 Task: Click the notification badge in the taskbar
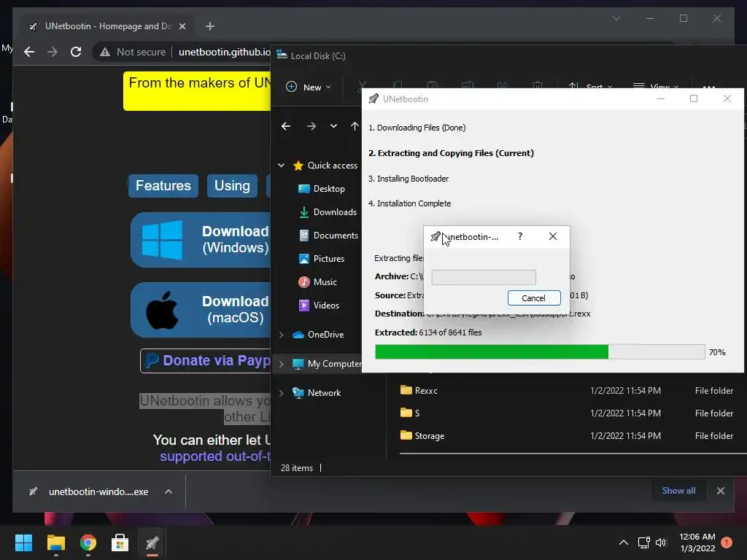coord(727,542)
